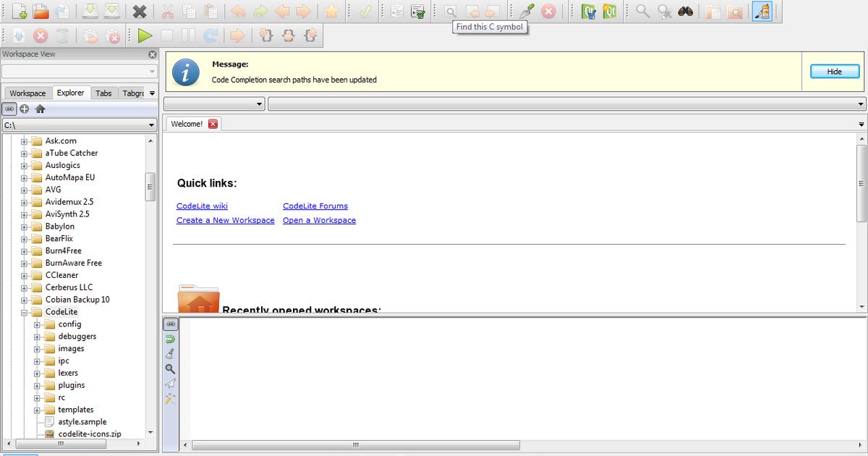The image size is (868, 456).
Task: Click the Find this C symbol icon
Action: 451,12
